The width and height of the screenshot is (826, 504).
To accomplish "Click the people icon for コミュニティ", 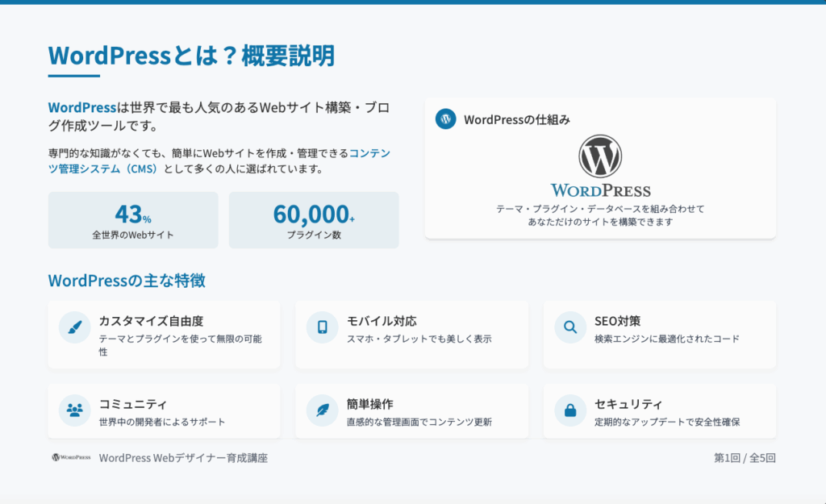I will tap(75, 410).
